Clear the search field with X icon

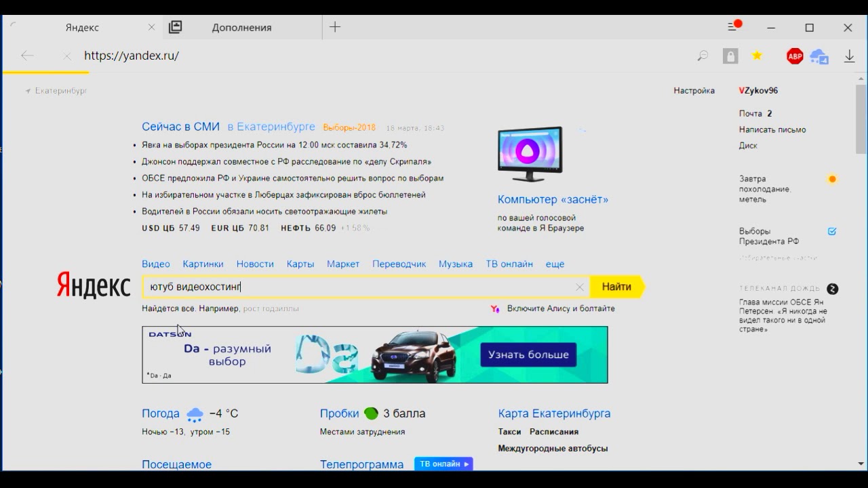coord(580,287)
